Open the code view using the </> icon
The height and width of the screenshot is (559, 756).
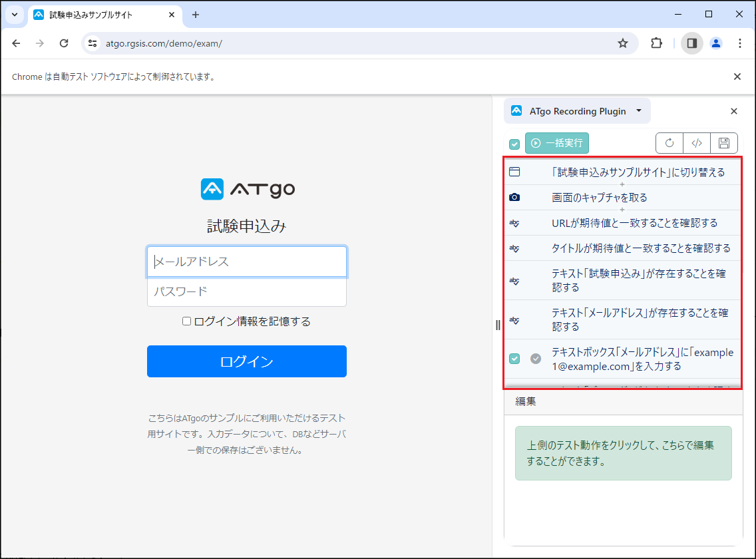696,142
